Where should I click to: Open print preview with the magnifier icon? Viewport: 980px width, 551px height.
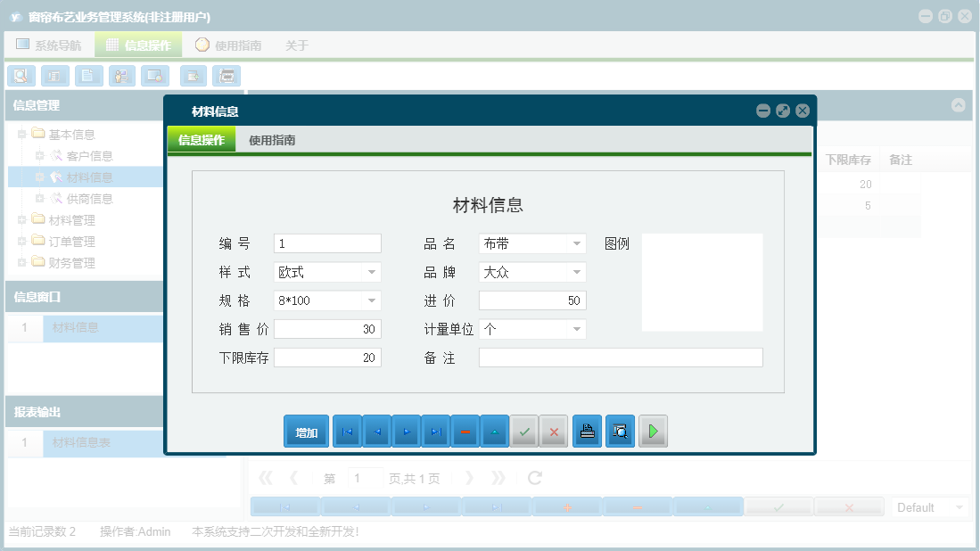[620, 432]
